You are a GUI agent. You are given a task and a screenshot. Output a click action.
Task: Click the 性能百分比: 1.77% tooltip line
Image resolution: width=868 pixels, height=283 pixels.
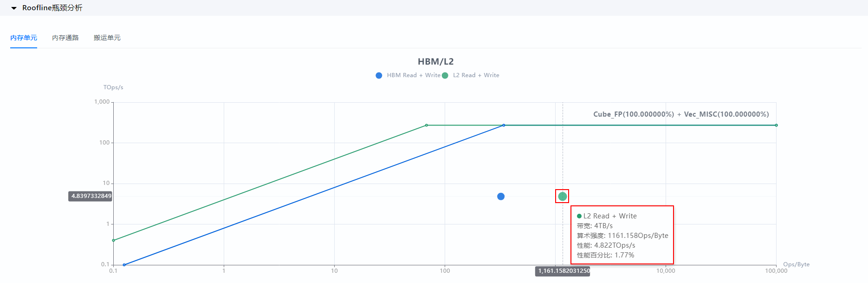(605, 255)
